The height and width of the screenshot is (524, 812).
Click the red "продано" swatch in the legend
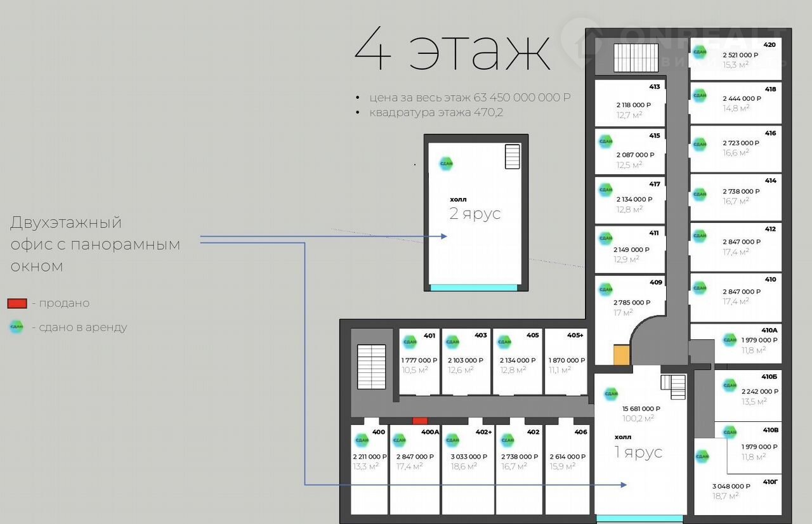point(17,303)
